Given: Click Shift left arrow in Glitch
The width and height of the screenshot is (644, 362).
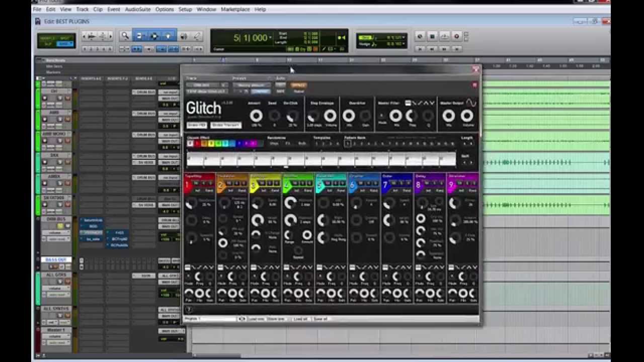Looking at the screenshot, I should (x=464, y=162).
